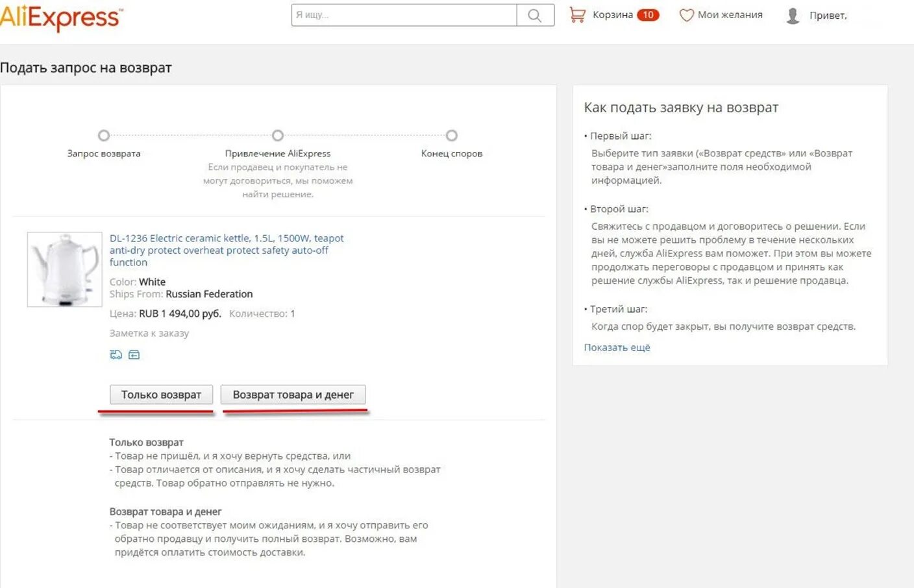Click the 'Количество: 1' quantity text
The width and height of the screenshot is (914, 588).
pos(262,313)
